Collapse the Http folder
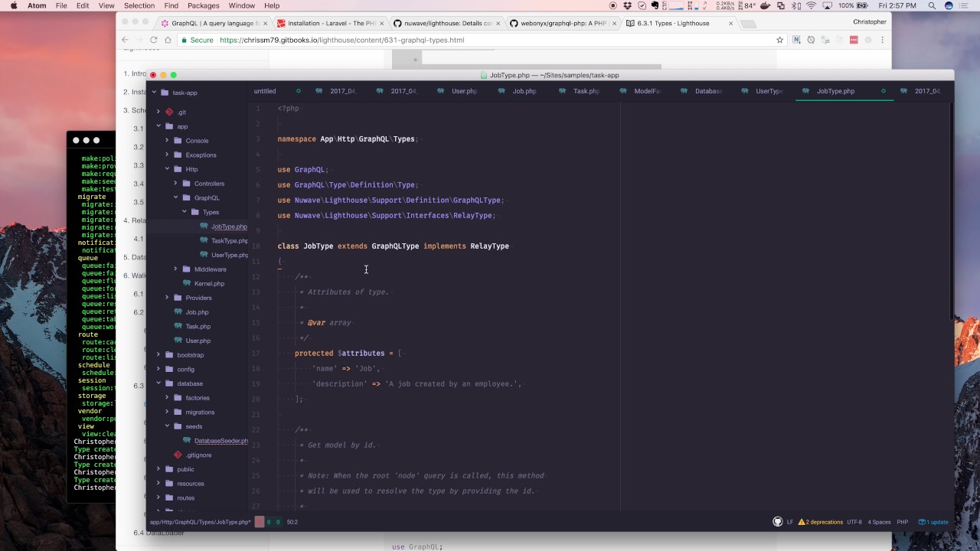The height and width of the screenshot is (551, 980). pos(167,169)
